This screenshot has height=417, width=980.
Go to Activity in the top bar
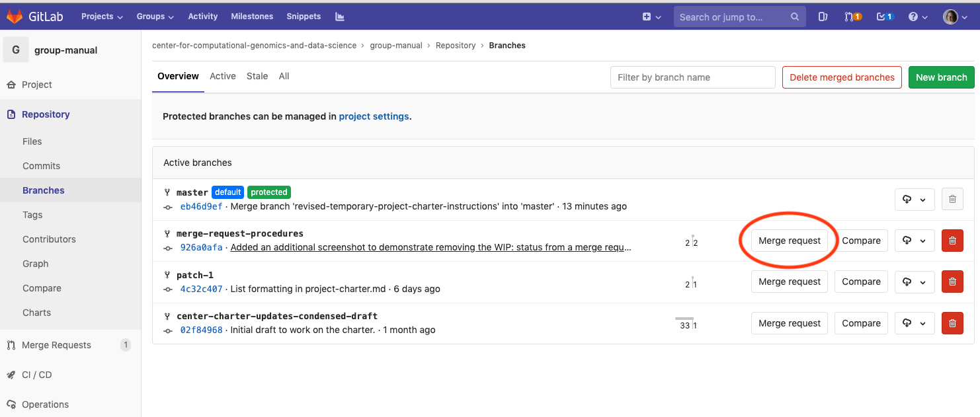202,17
